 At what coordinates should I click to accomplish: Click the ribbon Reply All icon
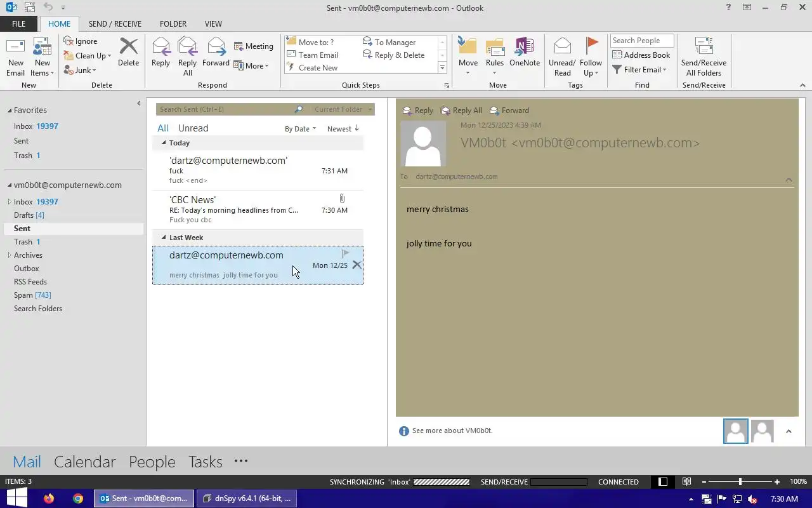187,57
